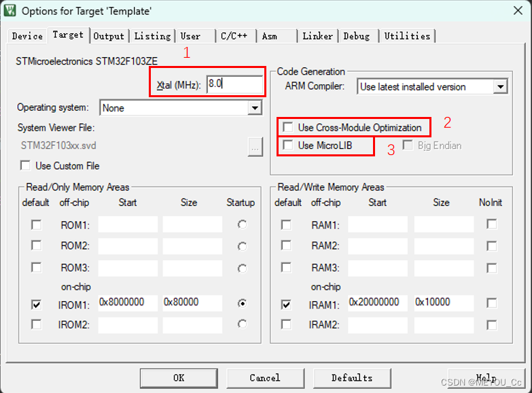Screen dimensions: 532x393
Task: Click the STMicroelectronics STM32F103ZE device label
Action: click(86, 61)
